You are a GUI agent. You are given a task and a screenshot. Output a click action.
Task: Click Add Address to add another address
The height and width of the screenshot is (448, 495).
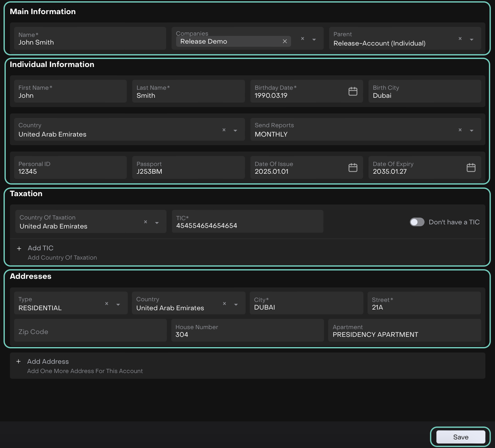point(48,361)
